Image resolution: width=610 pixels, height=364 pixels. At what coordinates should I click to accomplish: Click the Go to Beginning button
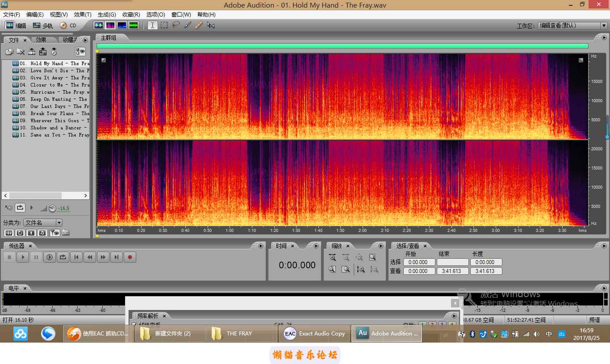76,257
